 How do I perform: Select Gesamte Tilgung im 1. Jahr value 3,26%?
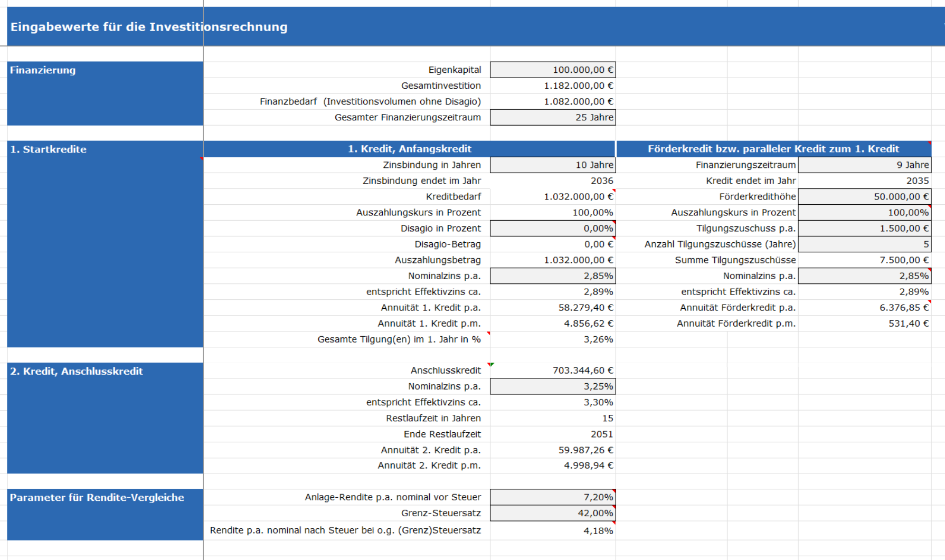[598, 339]
